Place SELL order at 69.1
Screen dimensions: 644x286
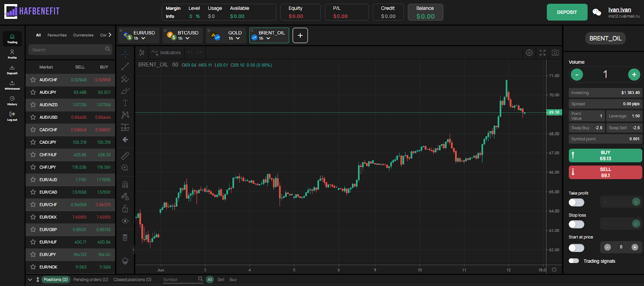point(605,173)
